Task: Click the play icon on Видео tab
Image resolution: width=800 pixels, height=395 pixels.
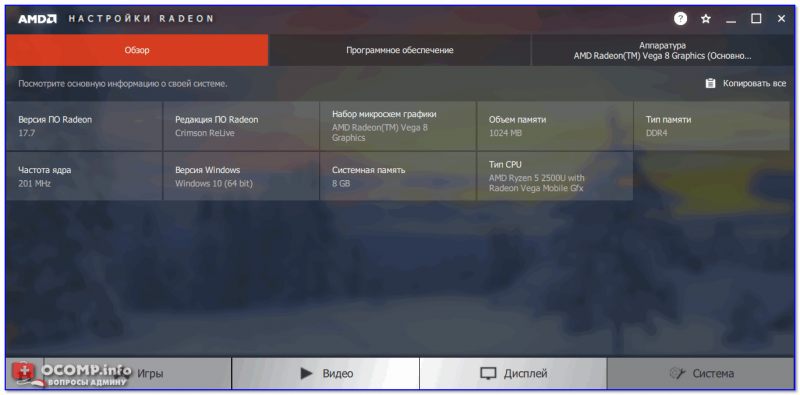Action: tap(306, 374)
